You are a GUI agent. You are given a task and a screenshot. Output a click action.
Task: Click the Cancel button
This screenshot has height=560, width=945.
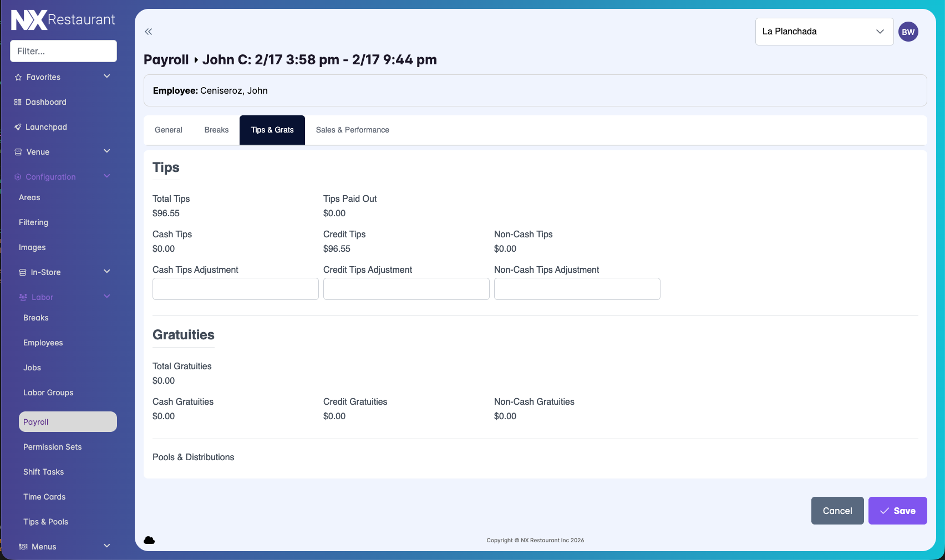pyautogui.click(x=837, y=511)
